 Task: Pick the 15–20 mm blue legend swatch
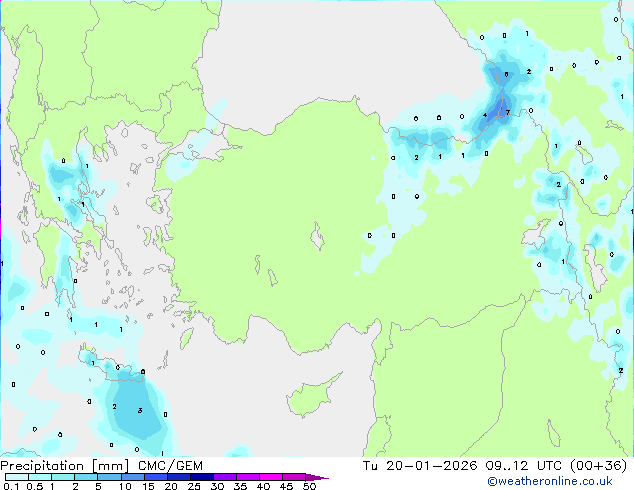click(155, 477)
